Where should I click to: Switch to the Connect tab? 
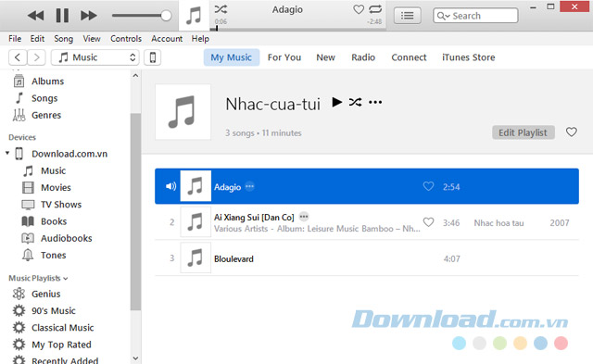tap(409, 57)
